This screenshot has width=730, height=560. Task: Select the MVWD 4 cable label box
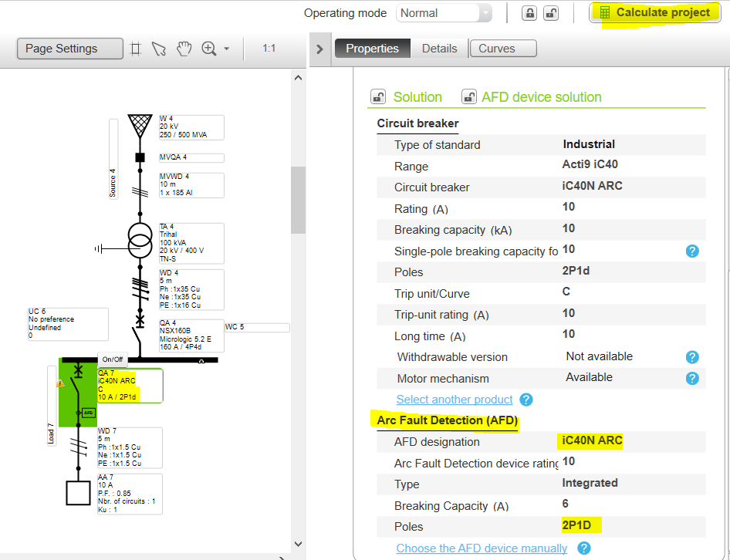pyautogui.click(x=191, y=185)
